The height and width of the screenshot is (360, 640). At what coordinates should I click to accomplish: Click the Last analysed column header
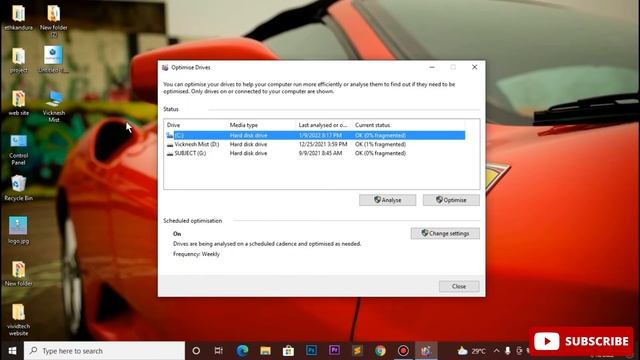coord(322,125)
